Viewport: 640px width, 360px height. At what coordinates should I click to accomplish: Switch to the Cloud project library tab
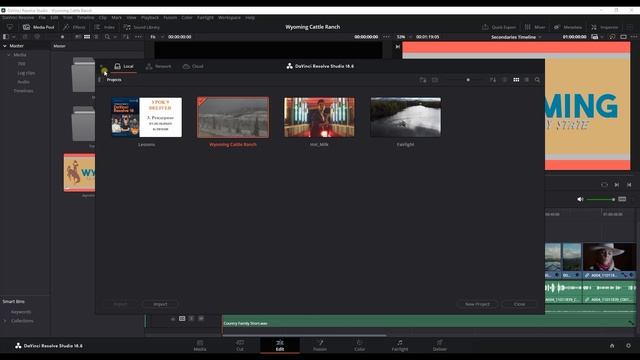point(193,66)
